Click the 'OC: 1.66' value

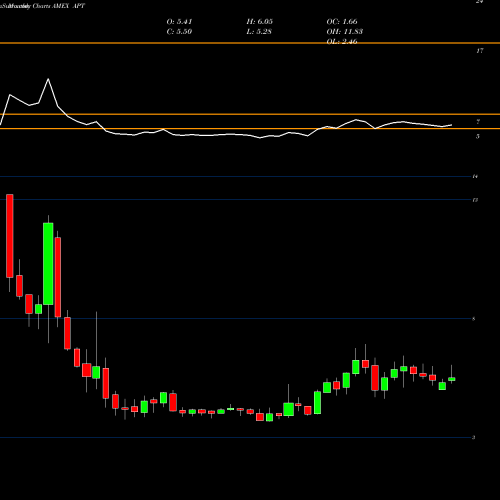coord(342,22)
